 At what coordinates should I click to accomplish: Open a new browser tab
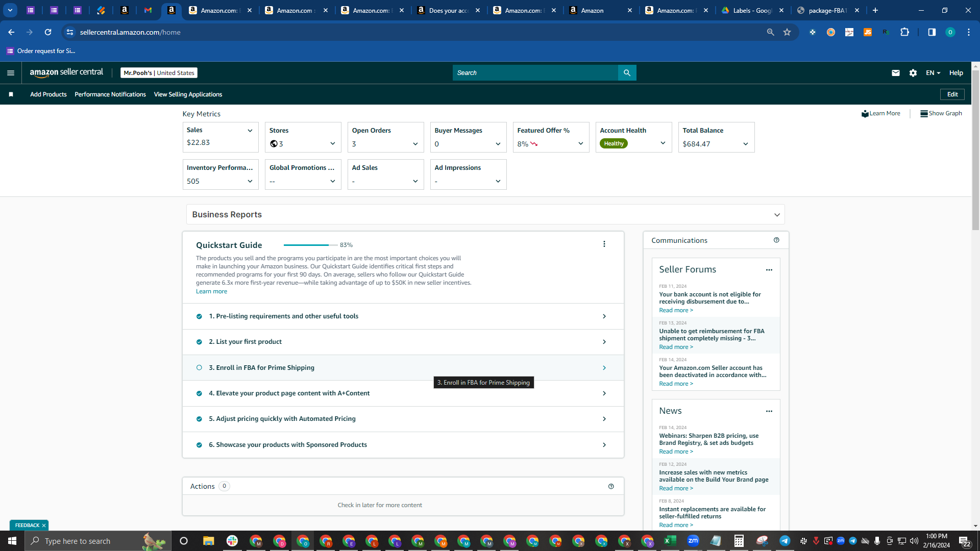point(875,10)
